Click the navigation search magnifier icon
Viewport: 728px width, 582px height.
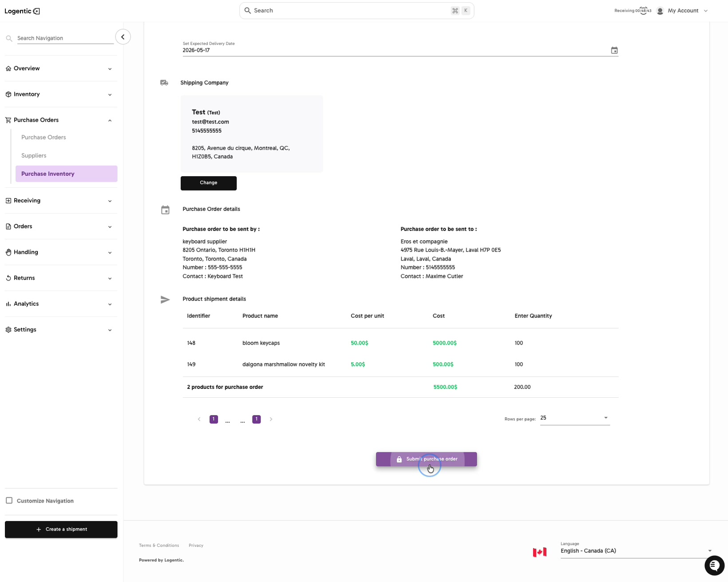pyautogui.click(x=9, y=38)
